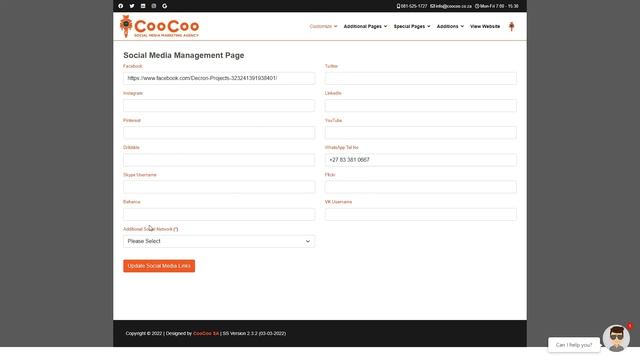The height and width of the screenshot is (360, 640).
Task: Select the YouTube input field
Action: [420, 133]
